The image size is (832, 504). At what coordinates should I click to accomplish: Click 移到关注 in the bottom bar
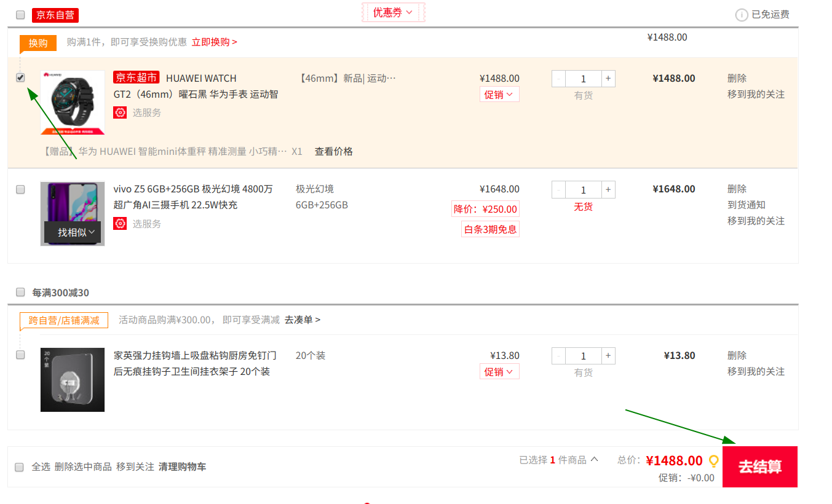[135, 467]
